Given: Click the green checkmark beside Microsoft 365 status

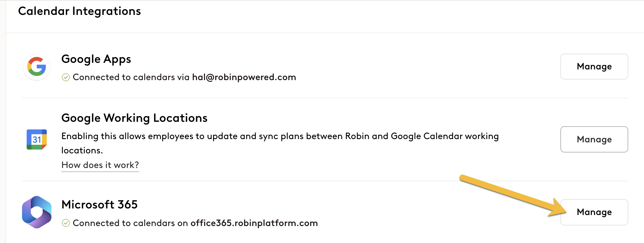Looking at the screenshot, I should tap(66, 223).
